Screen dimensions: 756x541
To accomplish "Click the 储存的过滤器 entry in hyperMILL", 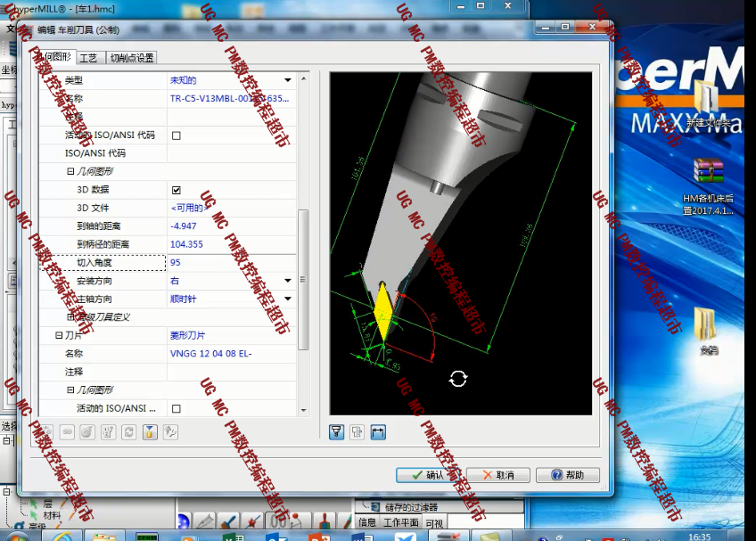I will (x=411, y=507).
